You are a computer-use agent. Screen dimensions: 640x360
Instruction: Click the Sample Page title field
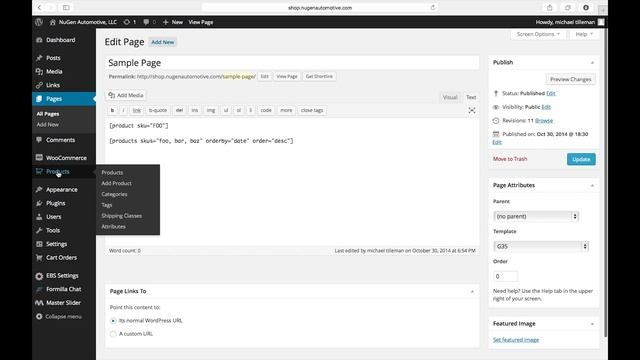pyautogui.click(x=292, y=63)
